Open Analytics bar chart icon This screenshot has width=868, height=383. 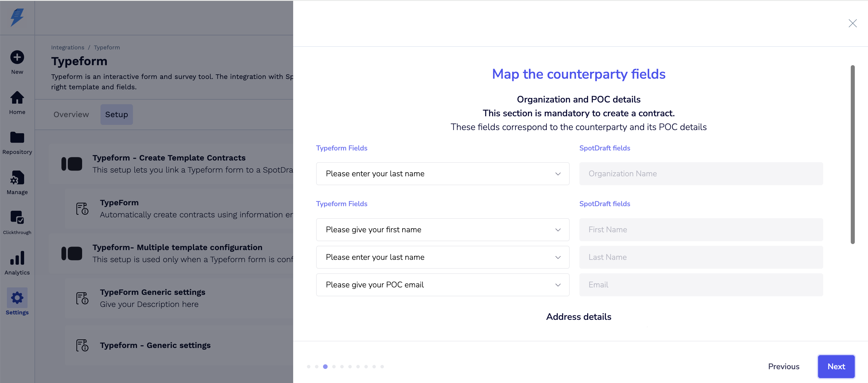click(17, 258)
